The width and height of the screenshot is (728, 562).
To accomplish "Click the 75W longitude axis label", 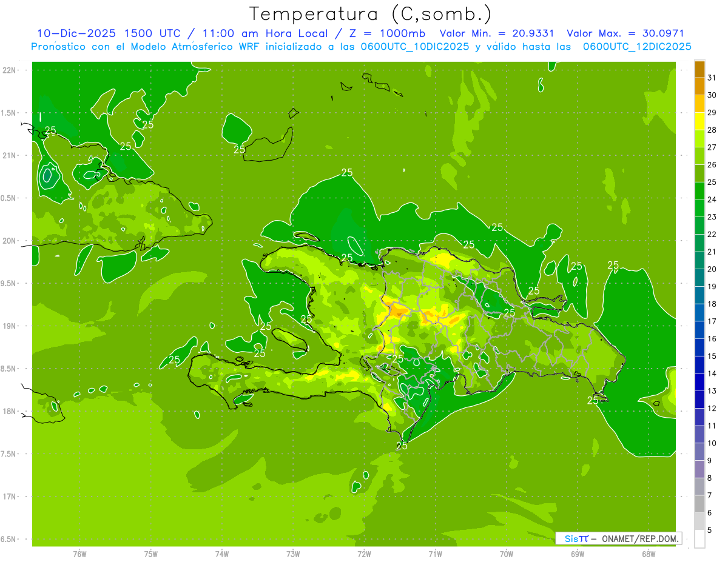I will pos(151,554).
